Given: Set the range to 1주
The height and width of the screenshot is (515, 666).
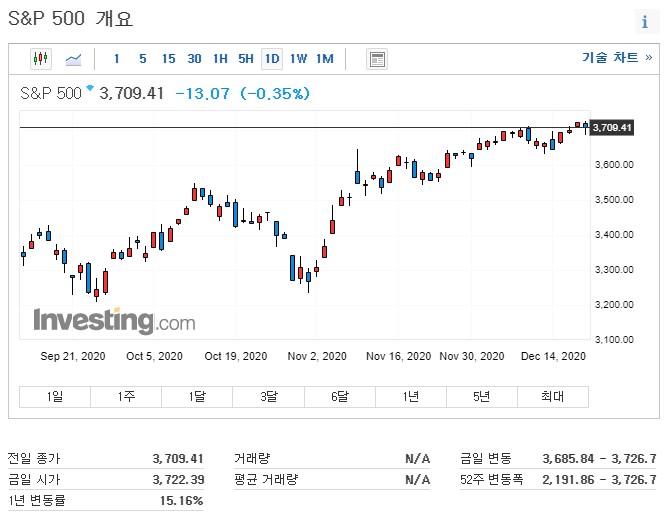Looking at the screenshot, I should [x=126, y=396].
